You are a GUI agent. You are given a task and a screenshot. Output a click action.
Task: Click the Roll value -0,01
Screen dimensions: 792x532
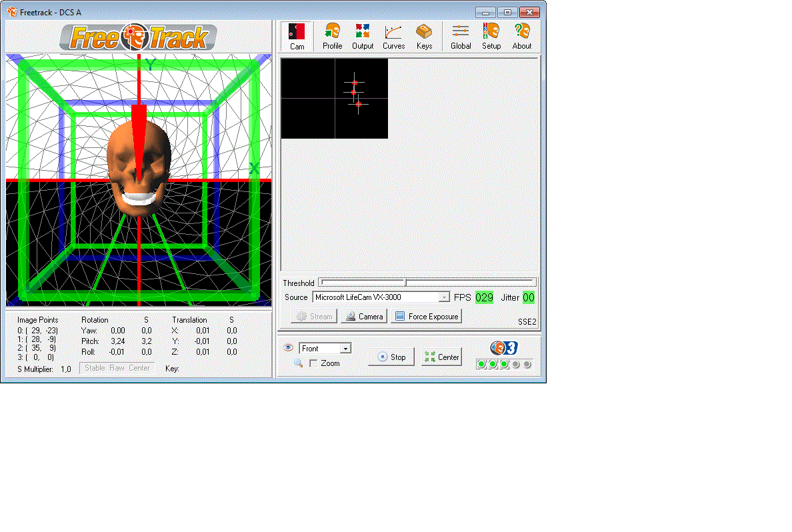[x=116, y=351]
